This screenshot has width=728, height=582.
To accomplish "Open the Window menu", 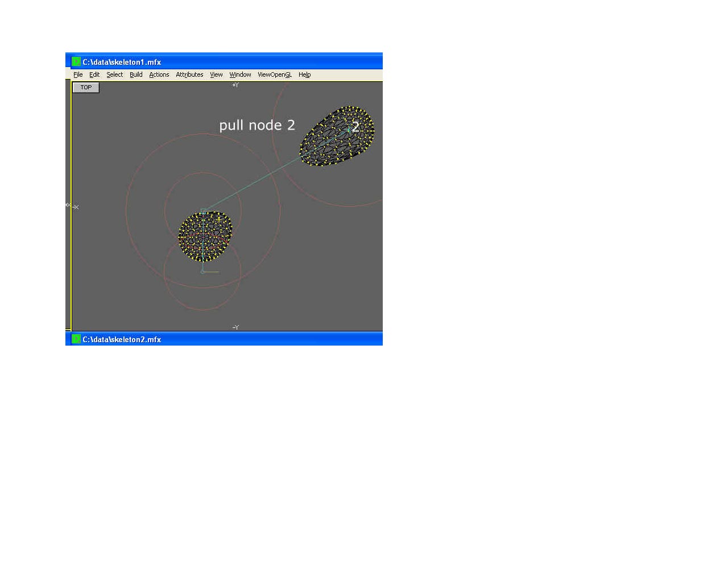I will [x=240, y=74].
